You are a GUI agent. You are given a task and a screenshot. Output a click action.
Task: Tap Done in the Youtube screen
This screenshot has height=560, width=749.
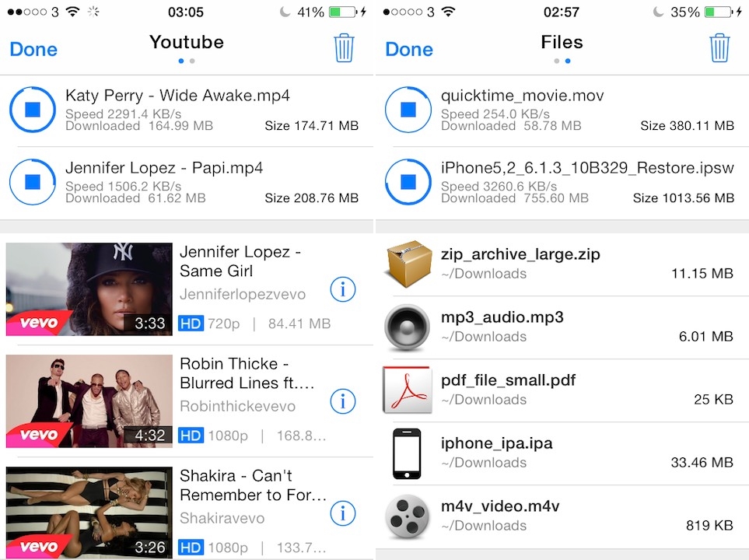33,49
